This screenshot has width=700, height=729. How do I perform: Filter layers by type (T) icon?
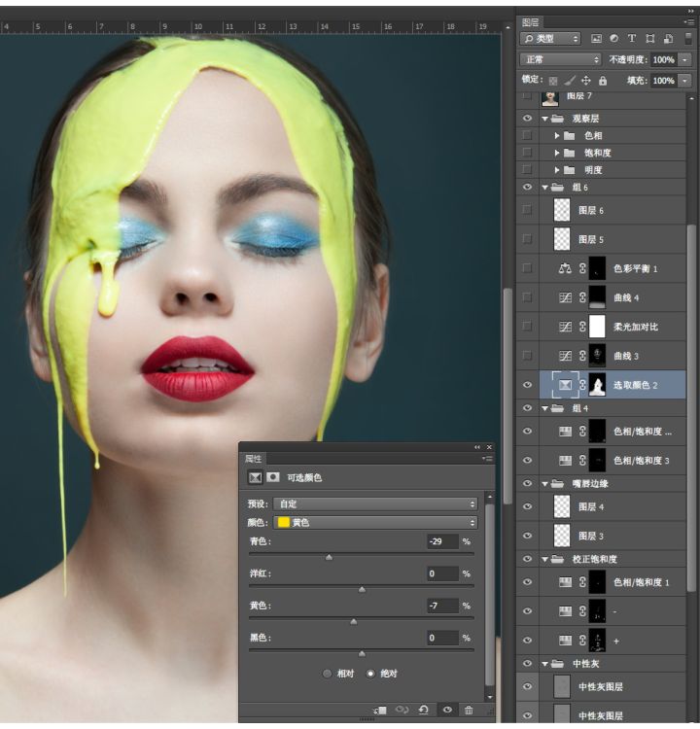(x=632, y=39)
